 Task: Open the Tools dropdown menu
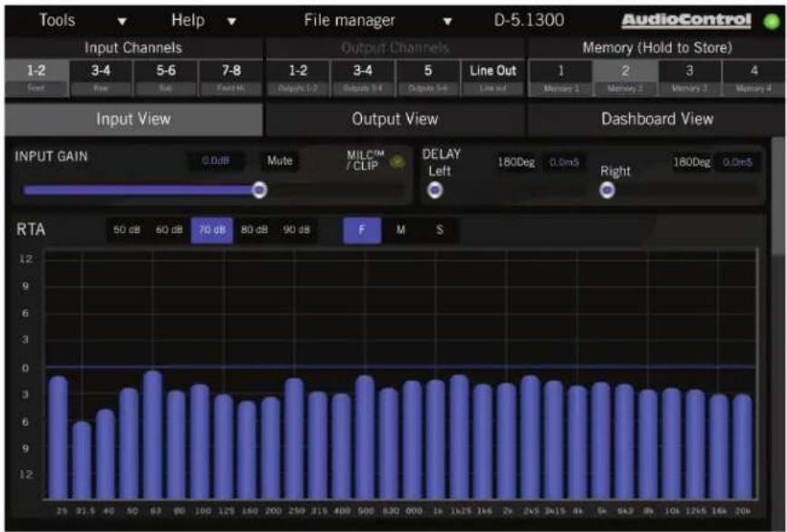pyautogui.click(x=83, y=21)
